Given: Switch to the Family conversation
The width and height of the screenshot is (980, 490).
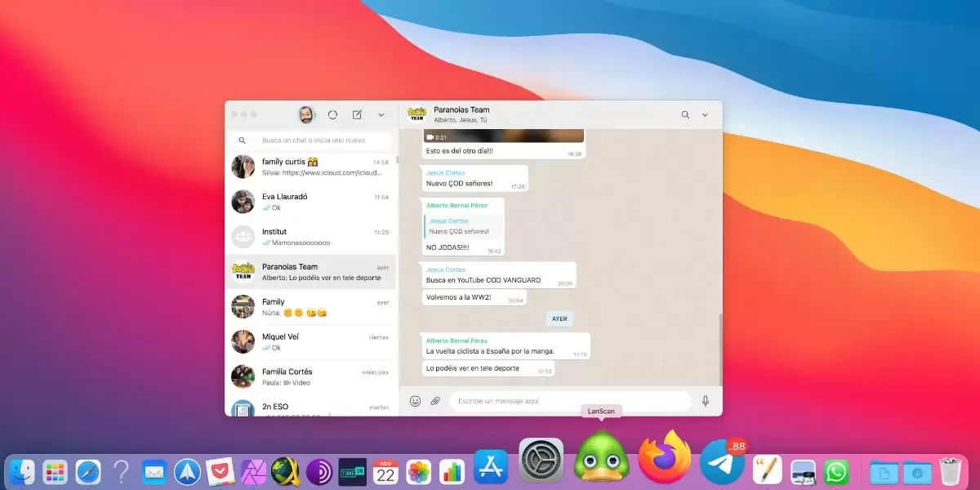Looking at the screenshot, I should coord(310,306).
